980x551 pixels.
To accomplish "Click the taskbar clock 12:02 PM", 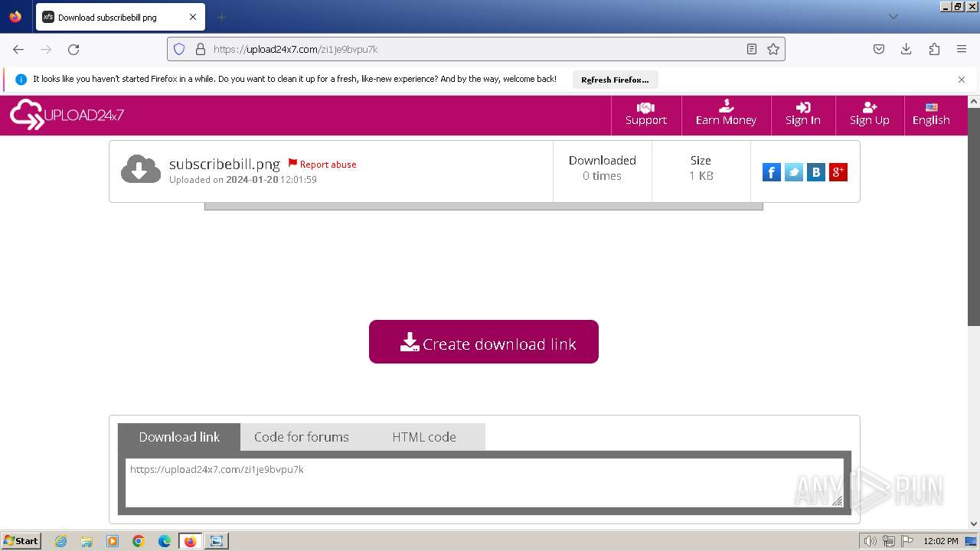I will [x=941, y=541].
